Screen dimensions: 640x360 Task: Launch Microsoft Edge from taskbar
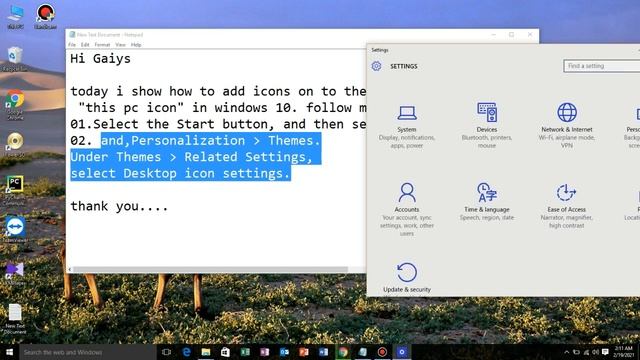tap(186, 352)
